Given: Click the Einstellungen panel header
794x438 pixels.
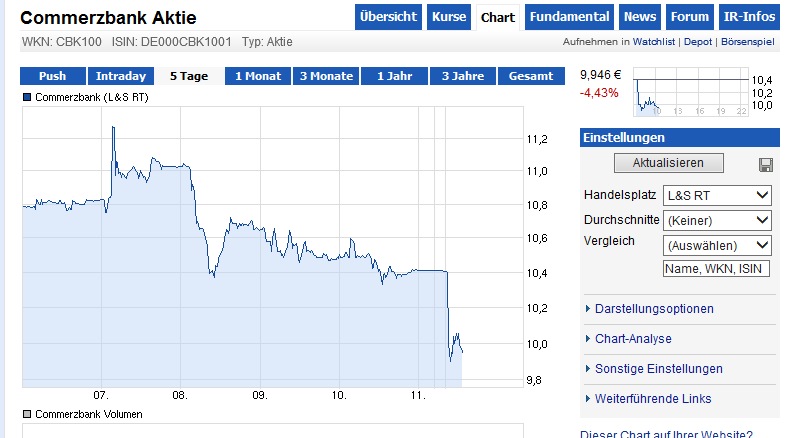Looking at the screenshot, I should tap(680, 138).
